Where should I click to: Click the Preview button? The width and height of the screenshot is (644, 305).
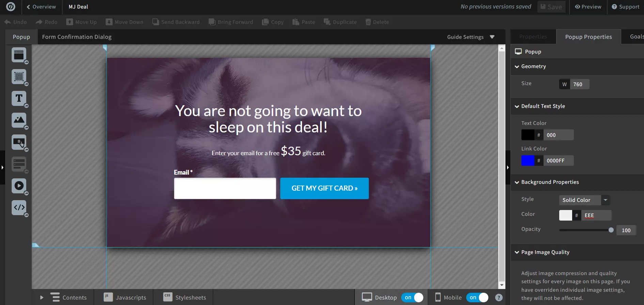point(588,7)
